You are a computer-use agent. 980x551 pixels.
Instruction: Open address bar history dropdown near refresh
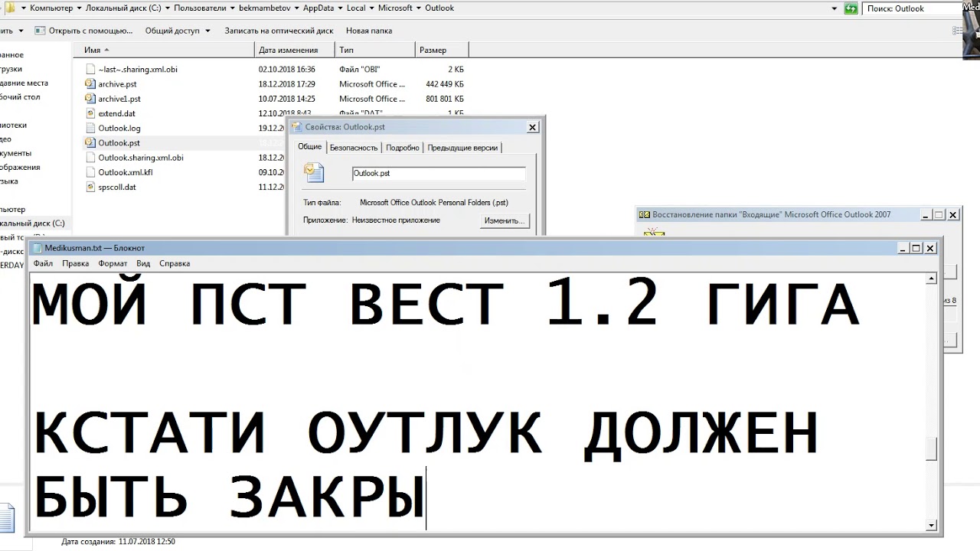coord(835,8)
